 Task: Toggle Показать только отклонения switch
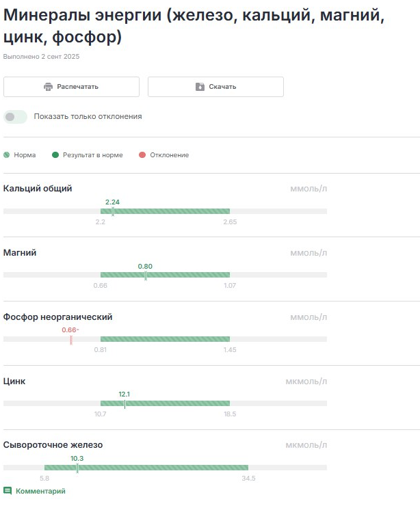pyautogui.click(x=15, y=117)
